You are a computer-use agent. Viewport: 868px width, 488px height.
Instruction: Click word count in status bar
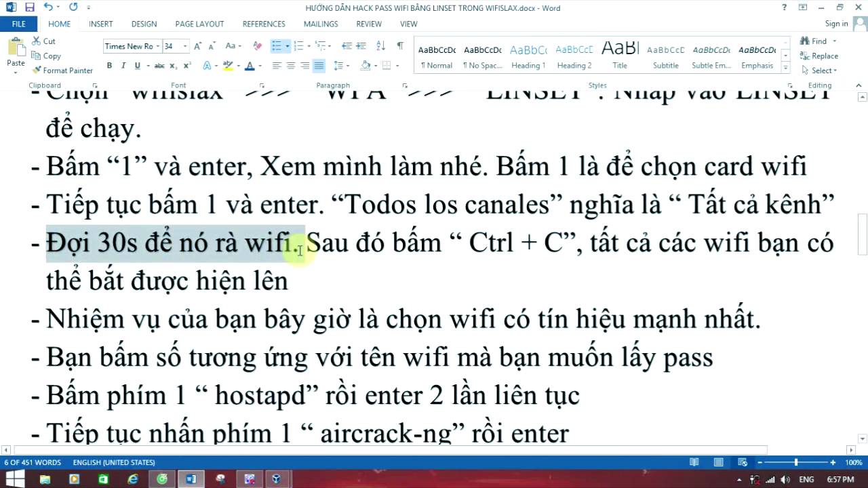tap(33, 462)
